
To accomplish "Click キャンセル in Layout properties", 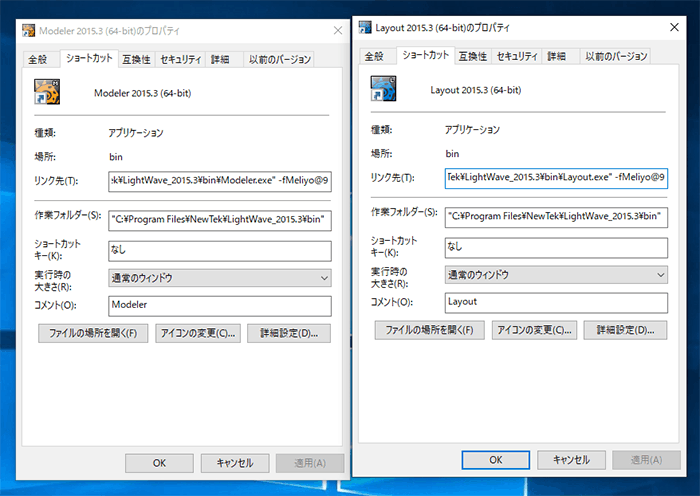I will coord(571,460).
